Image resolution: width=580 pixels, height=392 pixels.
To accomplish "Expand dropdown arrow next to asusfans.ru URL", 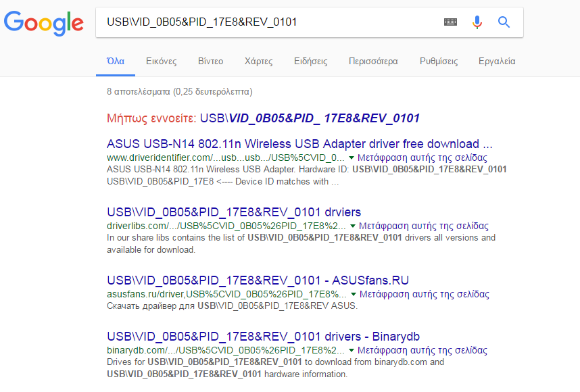I will pyautogui.click(x=354, y=295).
